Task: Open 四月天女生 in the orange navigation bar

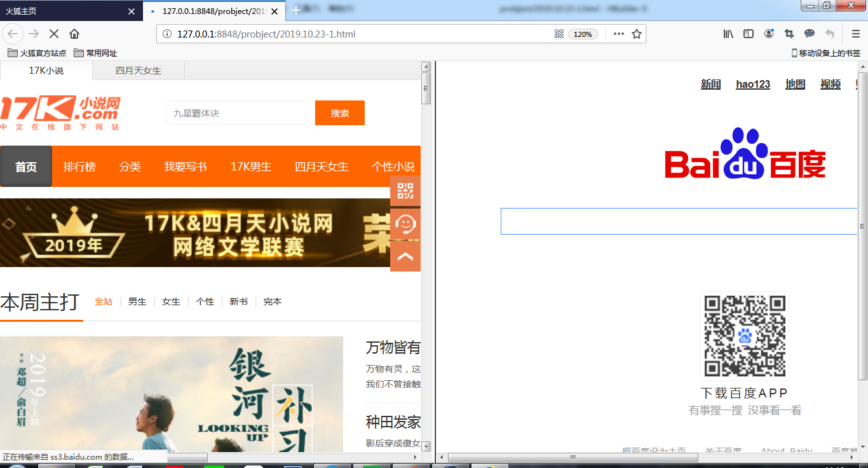Action: pyautogui.click(x=322, y=167)
